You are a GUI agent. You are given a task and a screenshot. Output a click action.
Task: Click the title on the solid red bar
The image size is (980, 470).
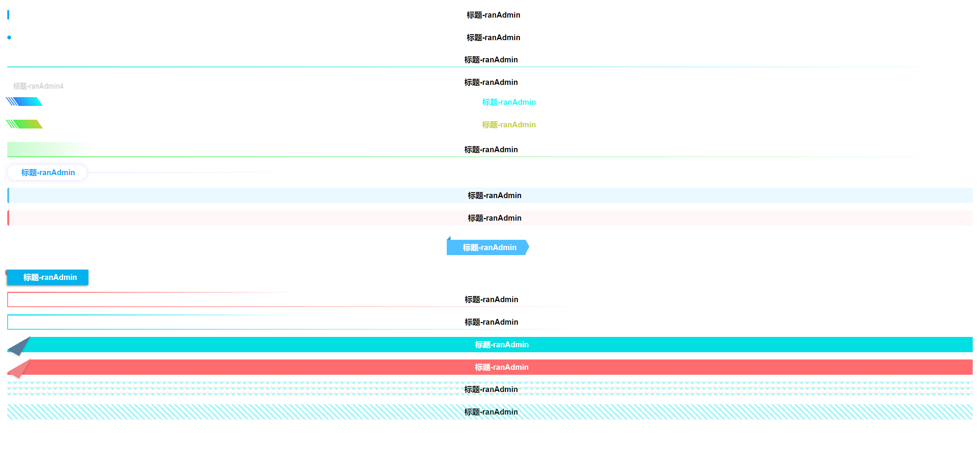[501, 367]
